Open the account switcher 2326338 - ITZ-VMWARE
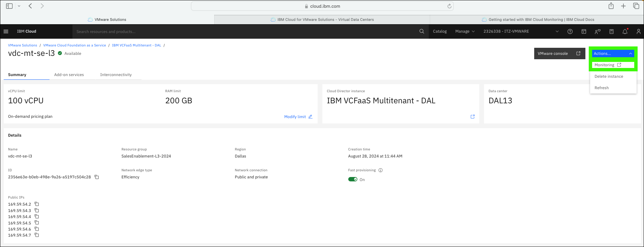The image size is (644, 247). click(x=521, y=31)
